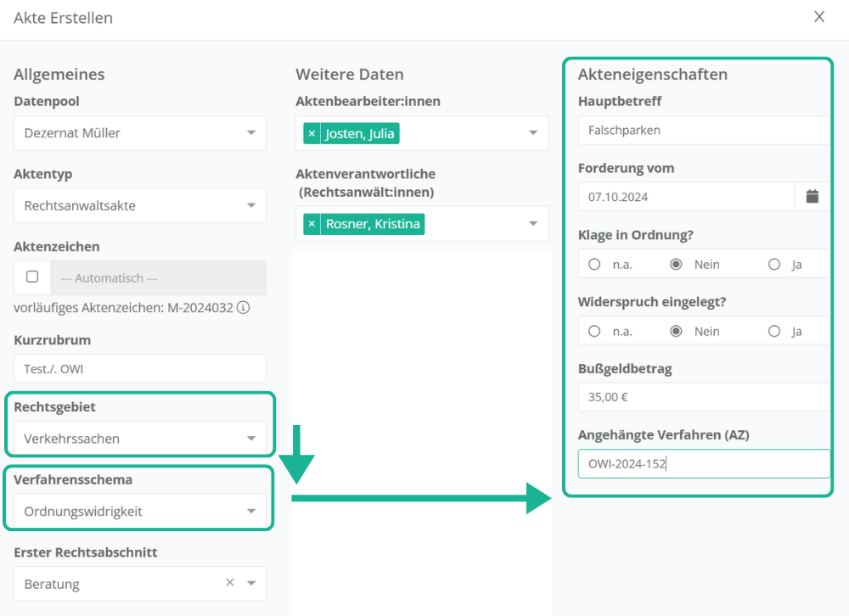Click the Kurzrubrum text field

pyautogui.click(x=139, y=368)
